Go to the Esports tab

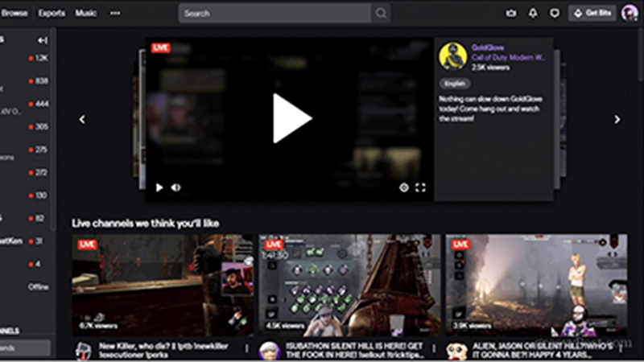52,13
